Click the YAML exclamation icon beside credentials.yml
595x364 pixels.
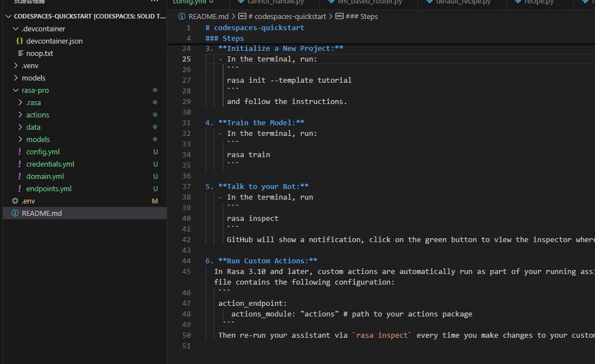pos(20,164)
